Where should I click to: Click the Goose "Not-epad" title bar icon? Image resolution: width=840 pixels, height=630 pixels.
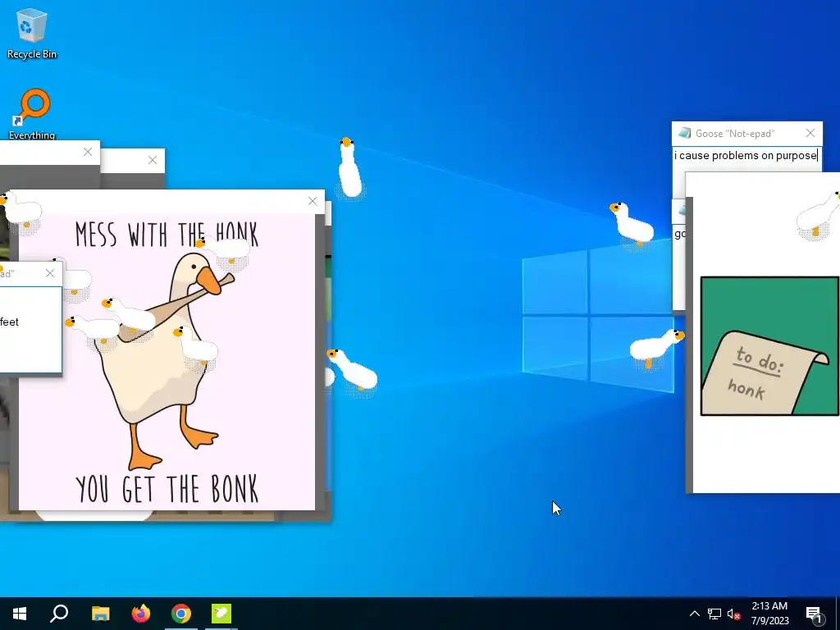coord(684,133)
